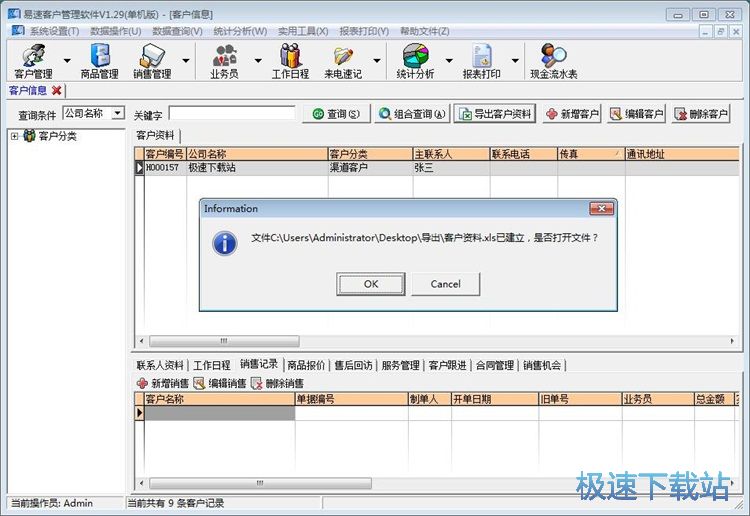
Task: Click the 渠道客户 cell
Action: point(370,168)
